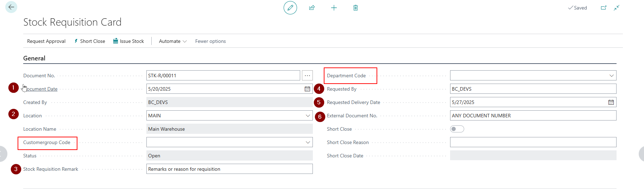Click the share icon in header
This screenshot has width=644, height=189.
[x=312, y=8]
